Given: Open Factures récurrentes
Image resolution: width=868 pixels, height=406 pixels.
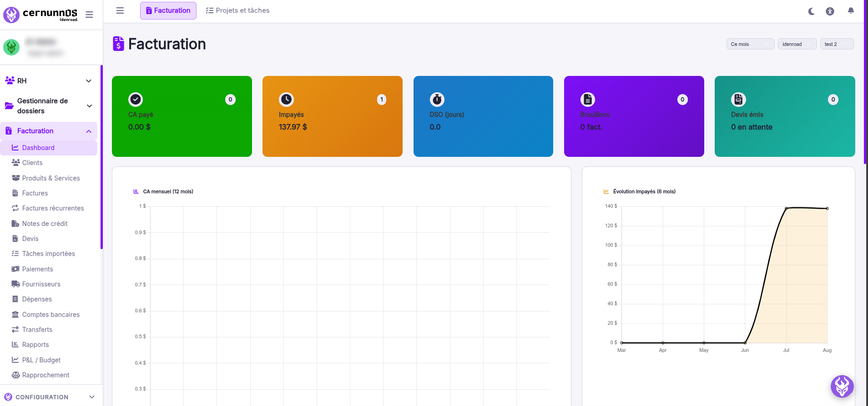Looking at the screenshot, I should click(49, 208).
